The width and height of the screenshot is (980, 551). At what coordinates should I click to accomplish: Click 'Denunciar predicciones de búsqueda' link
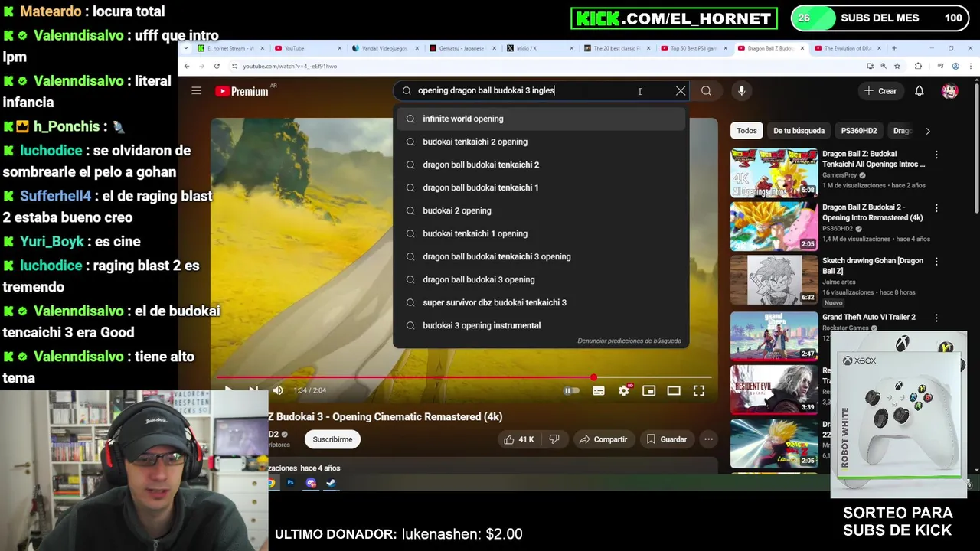click(629, 341)
